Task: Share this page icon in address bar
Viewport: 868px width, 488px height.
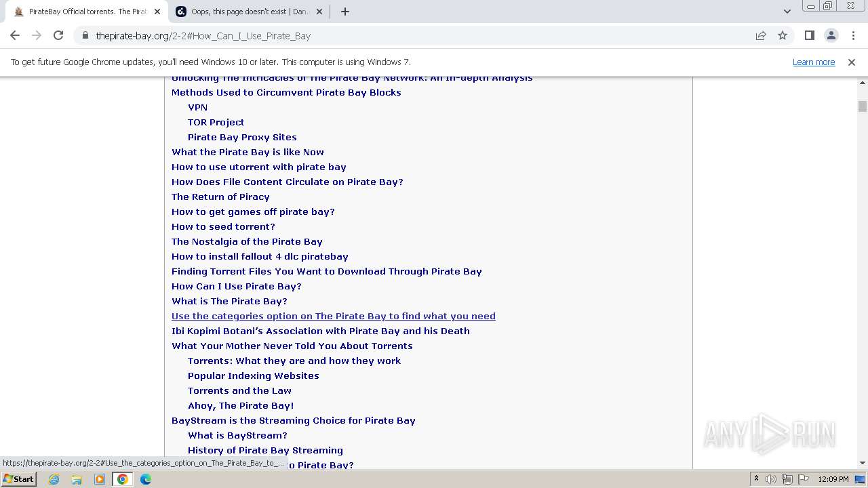Action: click(x=761, y=36)
